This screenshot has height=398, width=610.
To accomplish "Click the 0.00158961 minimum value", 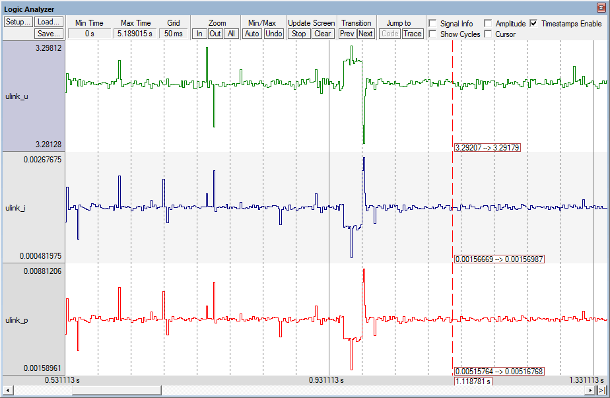I will pyautogui.click(x=42, y=368).
